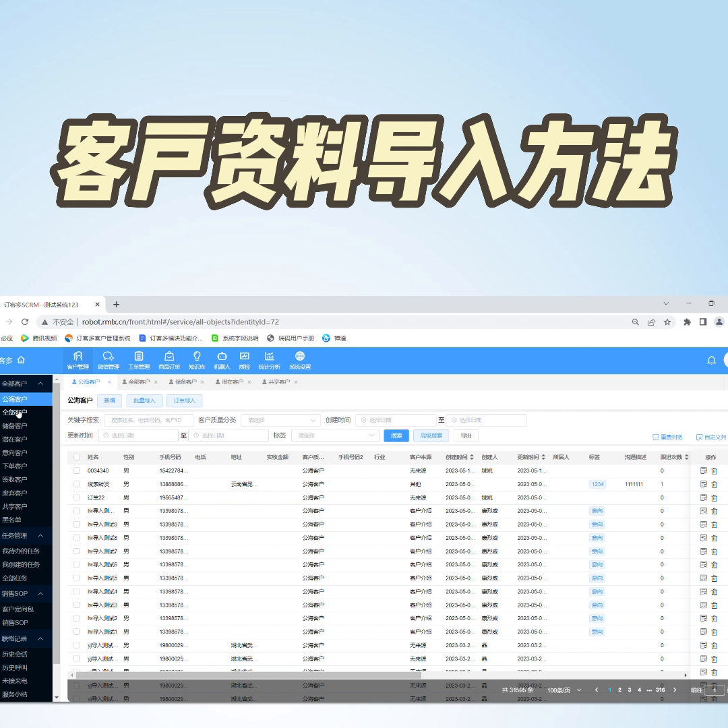The image size is (728, 728).
Task: Click the browser zoom magnifier icon
Action: (635, 322)
